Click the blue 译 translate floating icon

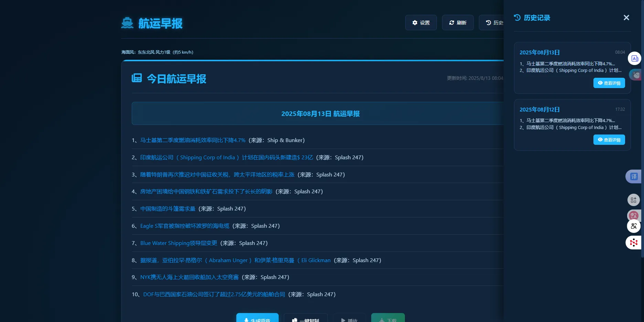click(x=634, y=176)
